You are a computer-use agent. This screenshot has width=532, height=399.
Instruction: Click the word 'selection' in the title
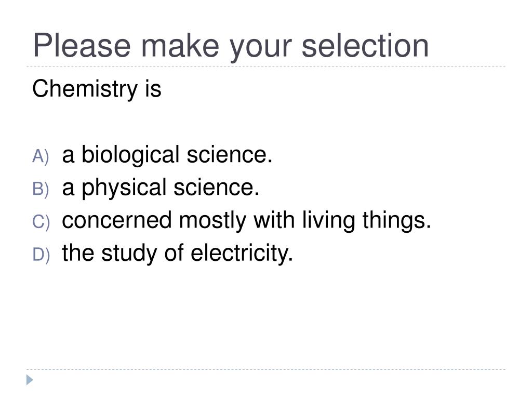click(x=365, y=46)
